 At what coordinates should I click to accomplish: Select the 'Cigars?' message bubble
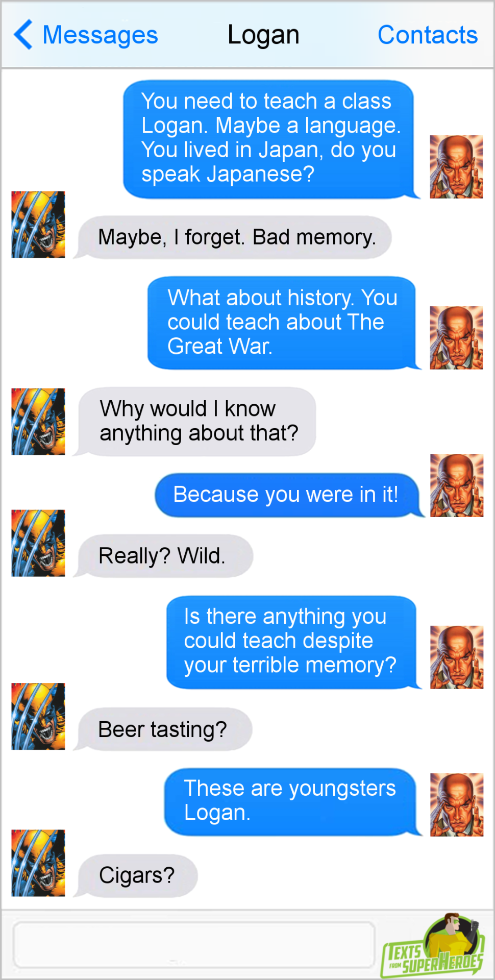136,875
